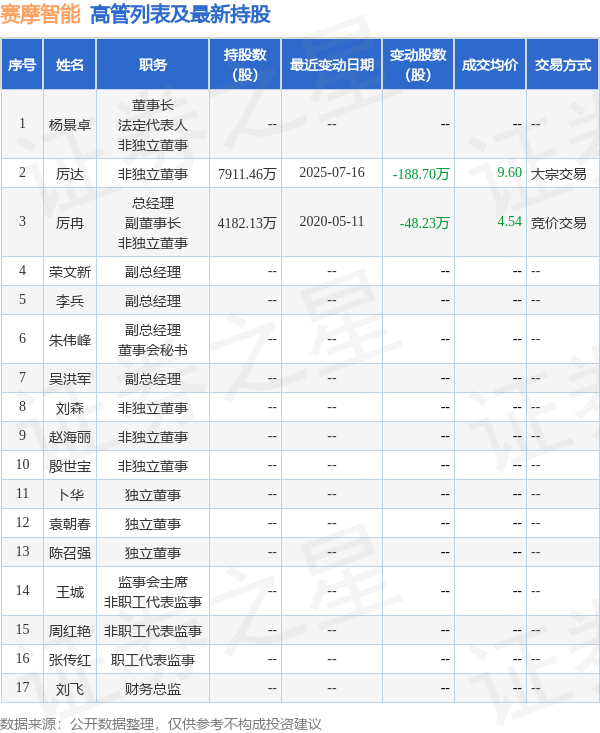Select the name 袁朝春
600x733 pixels.
coord(70,524)
